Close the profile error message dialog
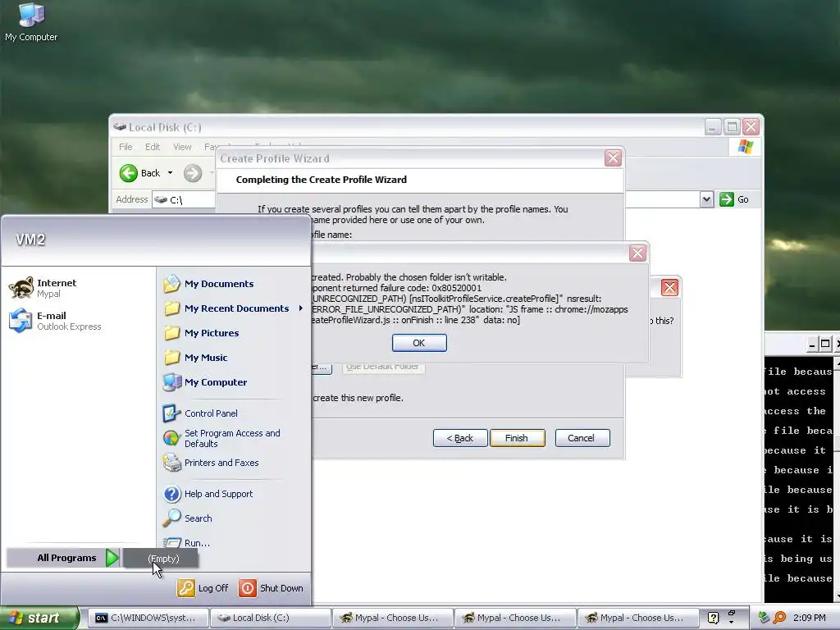Image resolution: width=840 pixels, height=630 pixels. click(637, 253)
